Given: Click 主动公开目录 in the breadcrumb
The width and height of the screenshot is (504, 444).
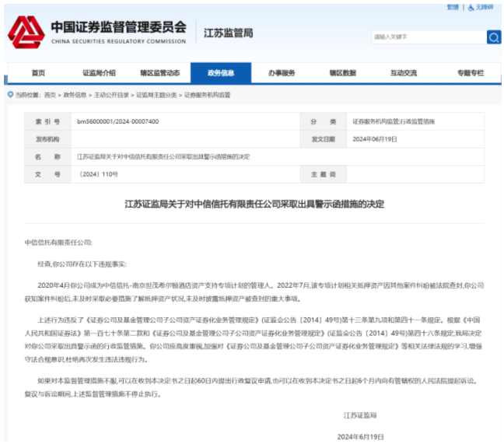Looking at the screenshot, I should coord(111,95).
